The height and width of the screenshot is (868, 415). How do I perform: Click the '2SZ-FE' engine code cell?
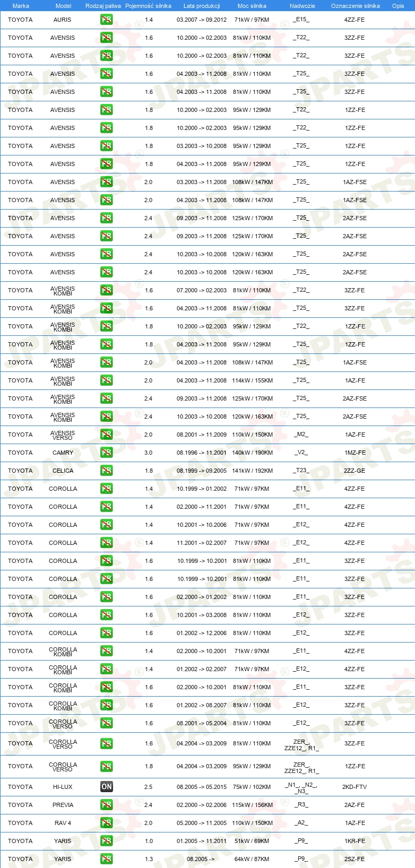(355, 859)
